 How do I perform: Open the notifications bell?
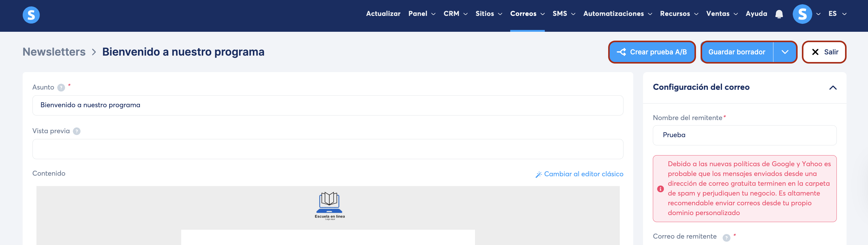(779, 14)
